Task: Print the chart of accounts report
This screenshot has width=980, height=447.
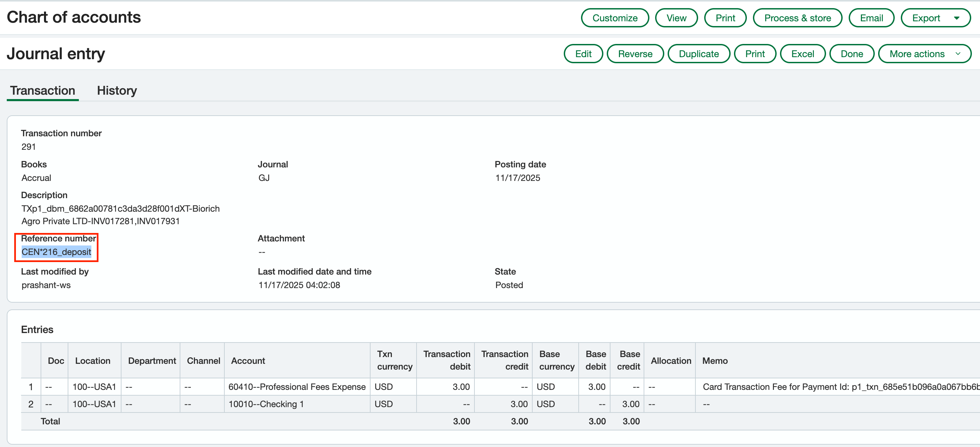Action: pos(725,18)
